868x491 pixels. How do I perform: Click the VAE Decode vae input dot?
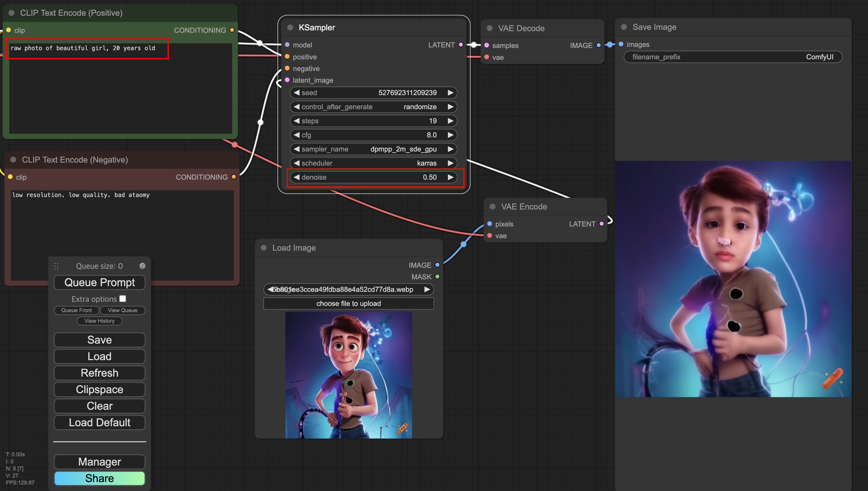coord(487,57)
